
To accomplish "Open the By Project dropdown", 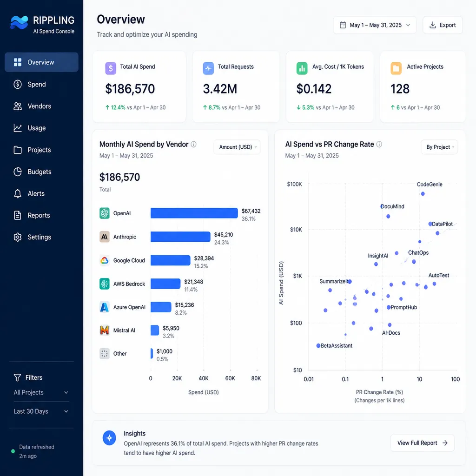I will point(439,147).
